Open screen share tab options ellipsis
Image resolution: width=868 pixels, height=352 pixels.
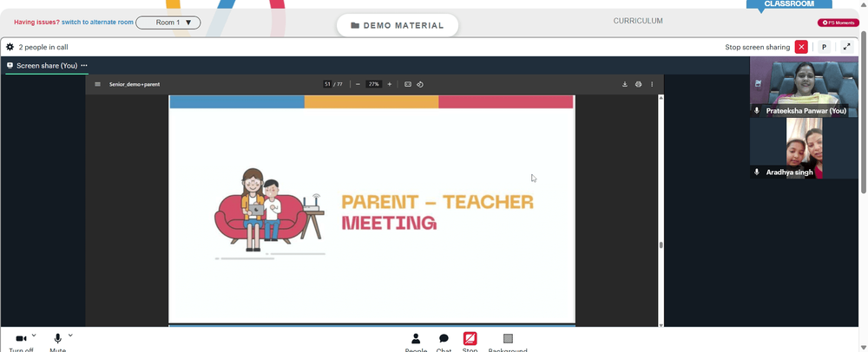tap(84, 65)
